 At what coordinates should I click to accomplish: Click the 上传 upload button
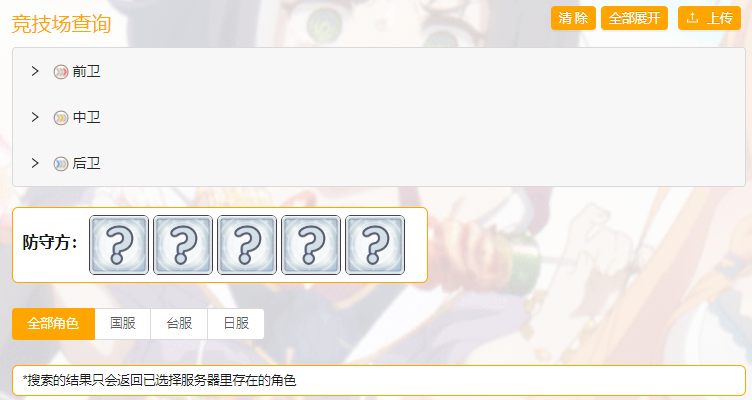(709, 18)
